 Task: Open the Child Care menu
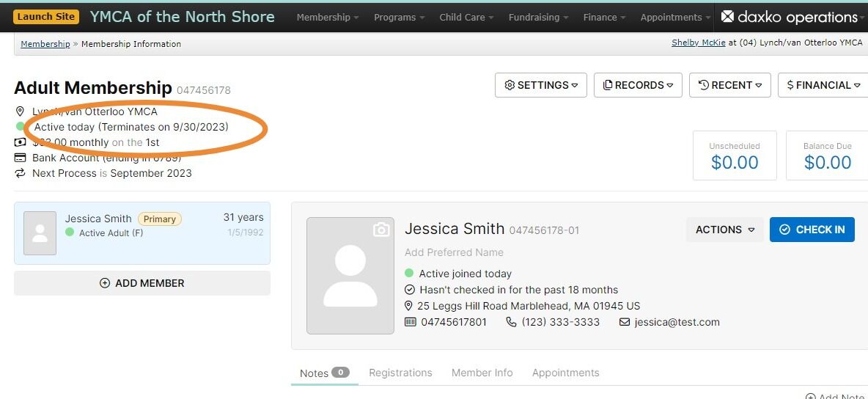[x=466, y=17]
